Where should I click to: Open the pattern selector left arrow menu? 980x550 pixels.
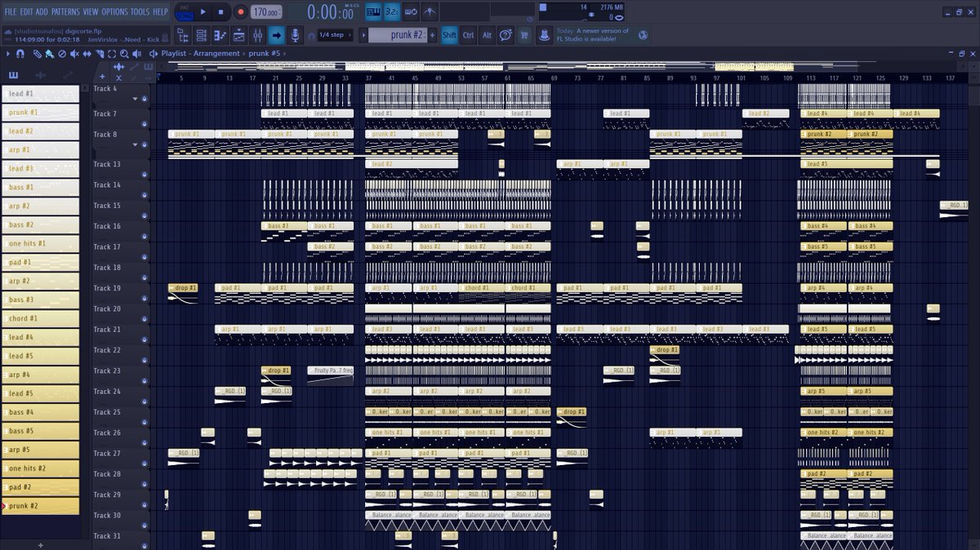coord(363,35)
